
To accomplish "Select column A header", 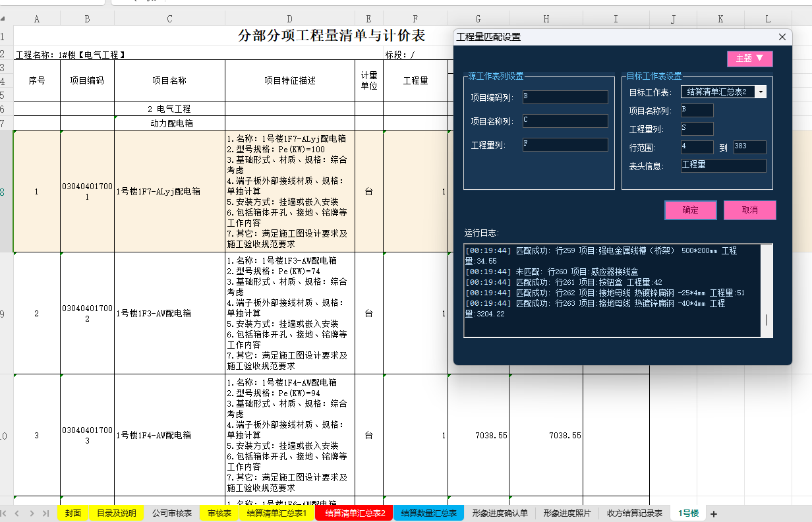I will click(x=37, y=19).
